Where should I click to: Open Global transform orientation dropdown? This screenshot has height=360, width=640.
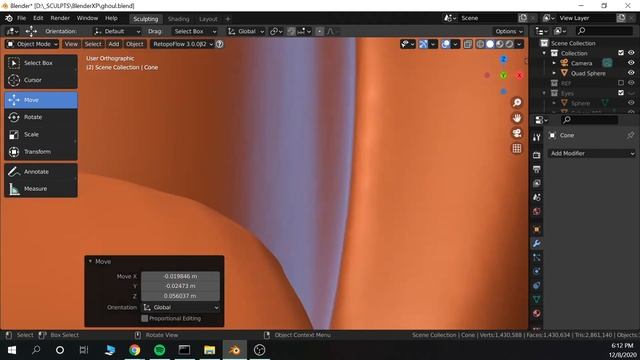246,31
